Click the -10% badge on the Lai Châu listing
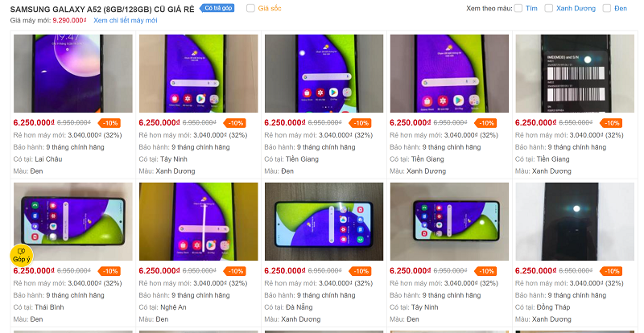644x333 pixels. [109, 123]
